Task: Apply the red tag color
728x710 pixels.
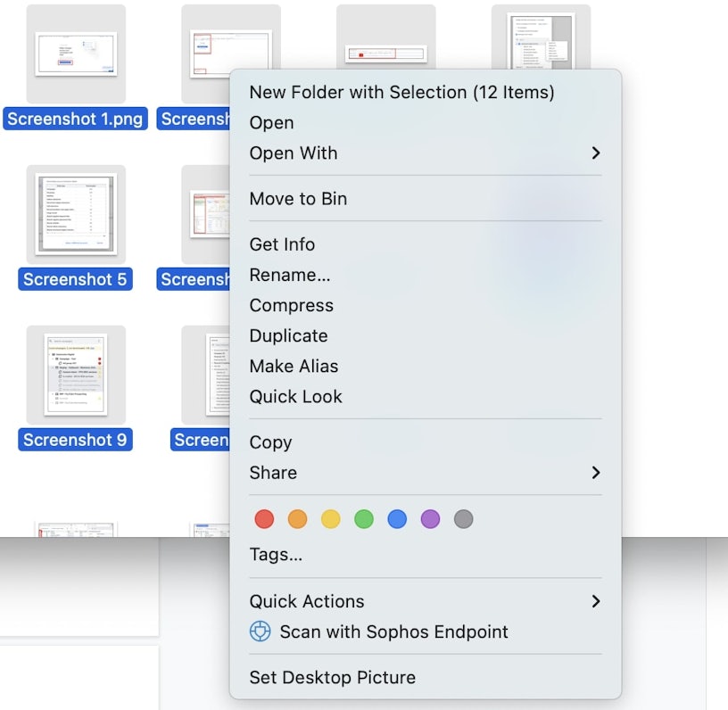Action: [x=264, y=519]
